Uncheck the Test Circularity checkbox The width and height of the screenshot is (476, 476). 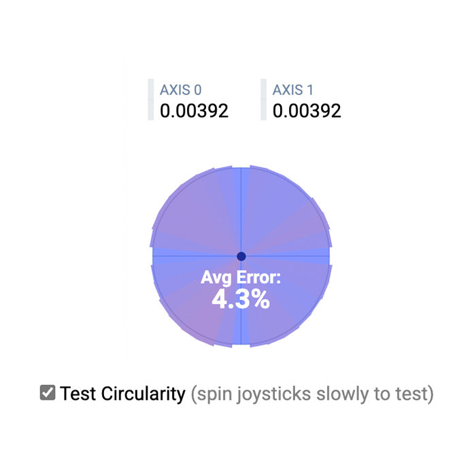[x=48, y=392]
